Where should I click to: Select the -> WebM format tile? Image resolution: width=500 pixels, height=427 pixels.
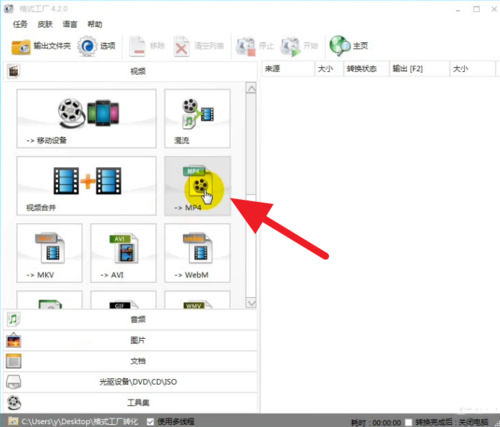click(197, 253)
